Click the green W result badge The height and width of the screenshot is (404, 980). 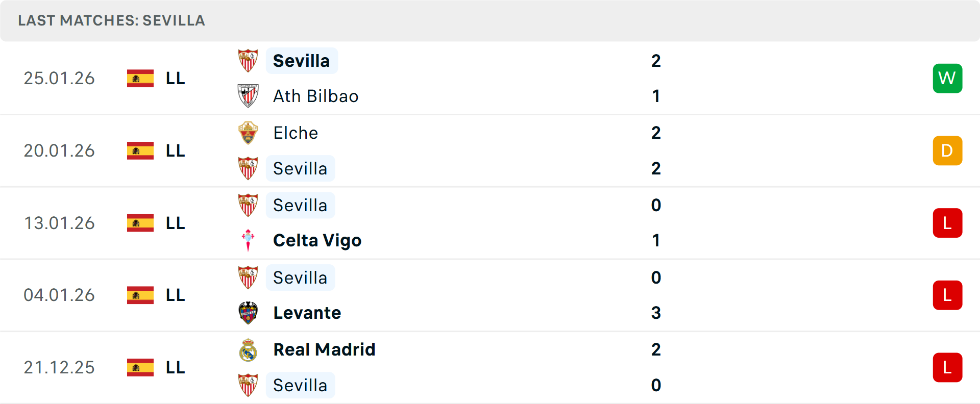[x=947, y=78]
